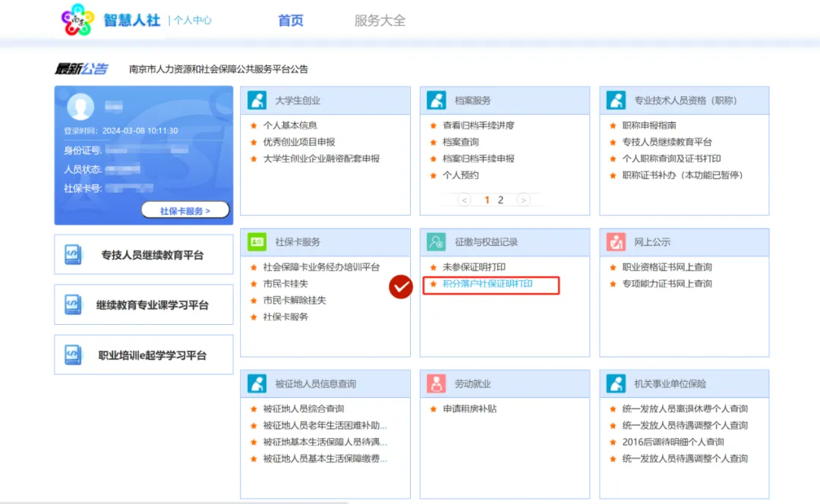The image size is (820, 504).
Task: Open 档案查询 link
Action: point(460,142)
